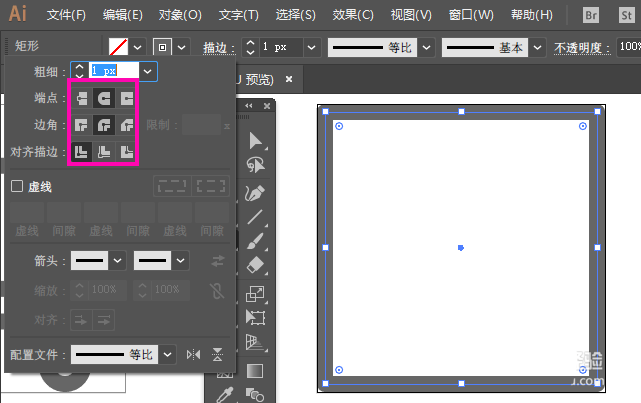Close the tools panel
The height and width of the screenshot is (403, 641).
267,106
